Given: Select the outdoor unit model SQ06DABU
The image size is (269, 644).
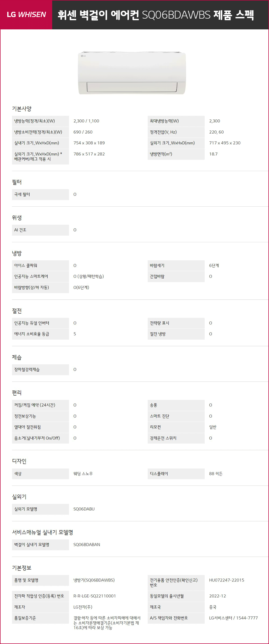Looking at the screenshot, I should pos(84,509).
